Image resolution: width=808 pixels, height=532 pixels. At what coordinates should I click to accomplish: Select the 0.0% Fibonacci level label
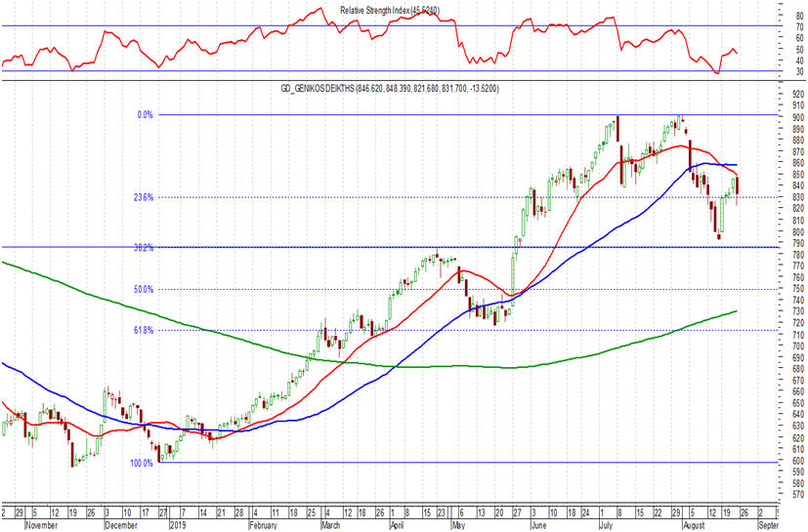click(146, 115)
